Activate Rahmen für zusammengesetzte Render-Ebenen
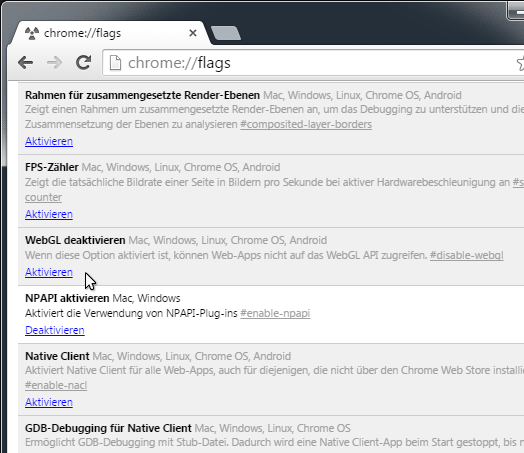Viewport: 524px width, 453px height. 49,141
